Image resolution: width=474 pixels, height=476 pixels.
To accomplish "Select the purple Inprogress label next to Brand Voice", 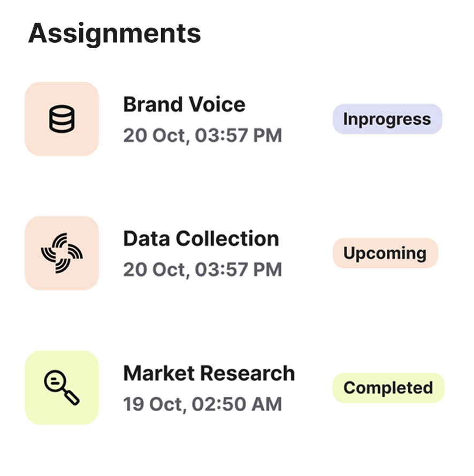I will 387,119.
